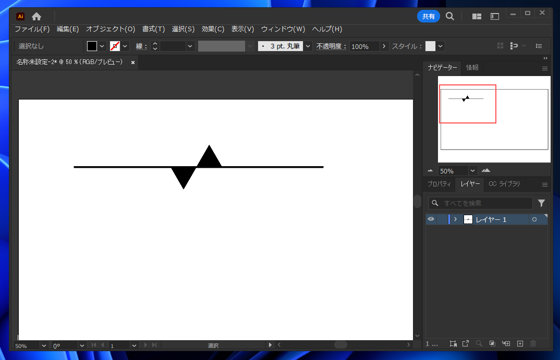Open the status bar 50% zoom dropdown

click(44, 346)
